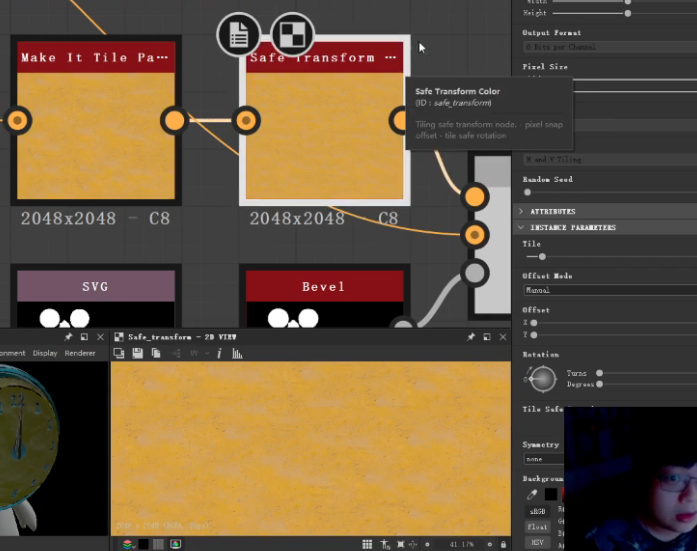The image size is (697, 551).
Task: Click the grey unconnected input connector
Action: [475, 273]
